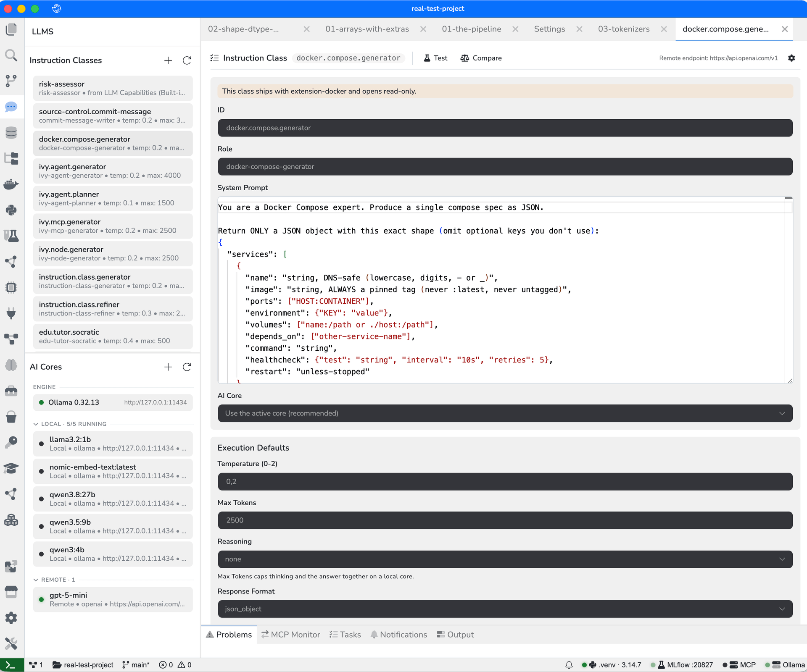Screen dimensions: 807x672
Task: Refresh the Instruction Classes list
Action: click(187, 60)
